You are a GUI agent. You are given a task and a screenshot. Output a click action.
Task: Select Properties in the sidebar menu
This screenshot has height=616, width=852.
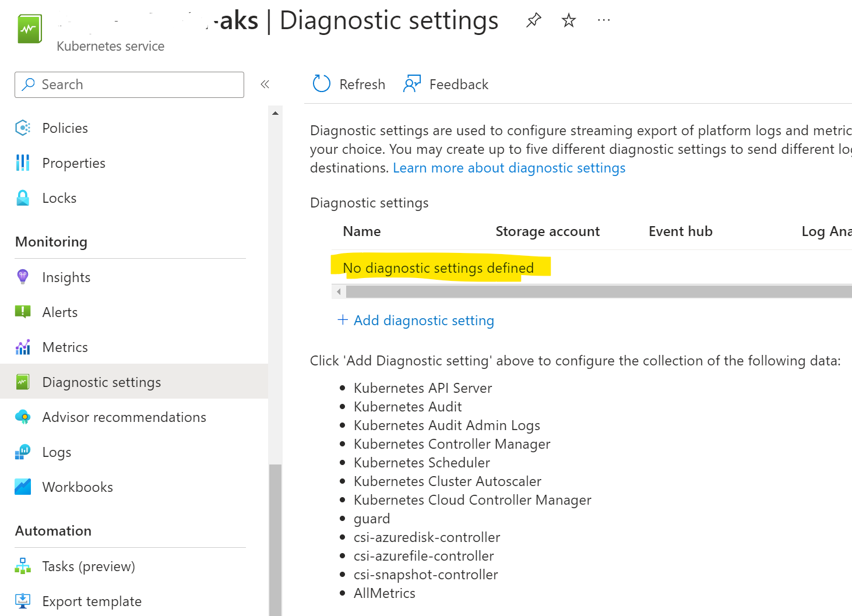pos(73,163)
